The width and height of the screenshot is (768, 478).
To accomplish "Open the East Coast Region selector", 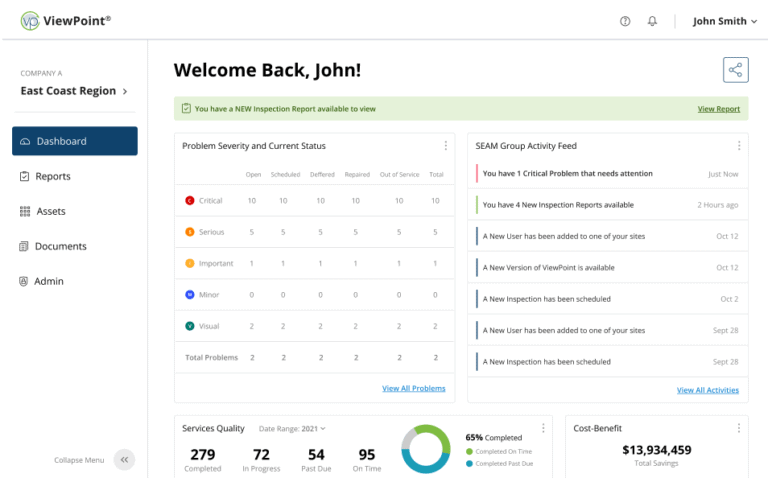I will tap(74, 91).
